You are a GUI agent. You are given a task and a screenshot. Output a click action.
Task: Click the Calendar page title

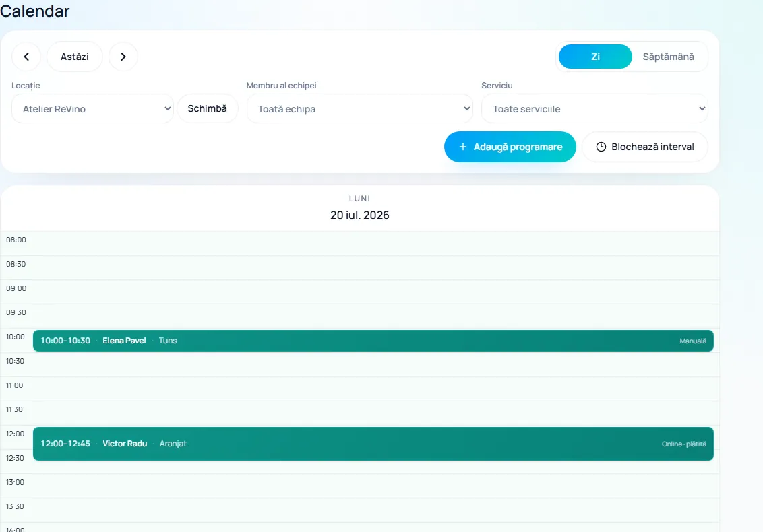coord(34,11)
